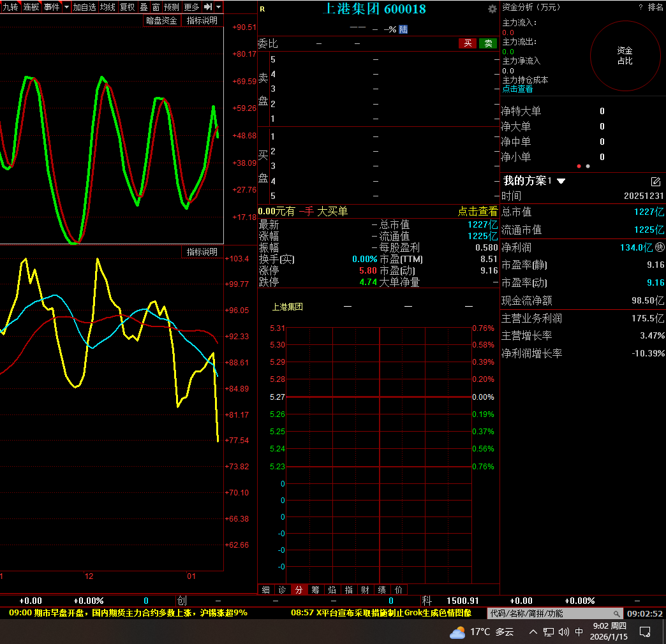This screenshot has height=644, width=666.
Task: Click the green 卖 sell button
Action: [x=488, y=43]
